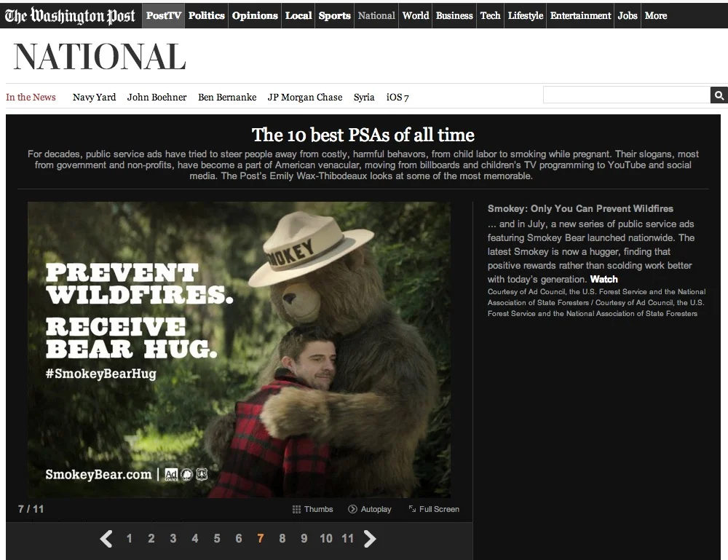Open The Washington Post home logo

tap(70, 16)
